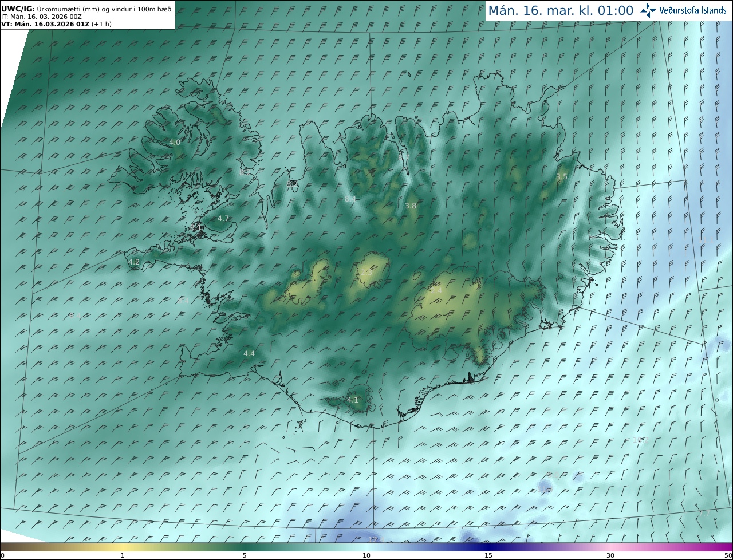Click the 4.4 value label on the map
Screen dimensions: 733x560
coord(249,353)
